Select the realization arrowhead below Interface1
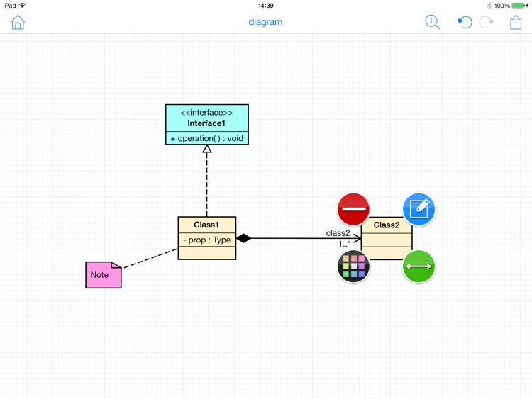The height and width of the screenshot is (399, 532). tap(207, 149)
